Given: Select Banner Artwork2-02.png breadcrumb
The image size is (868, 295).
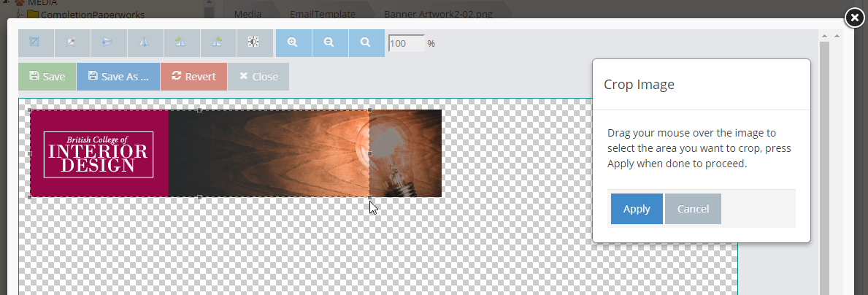Looking at the screenshot, I should (x=437, y=14).
